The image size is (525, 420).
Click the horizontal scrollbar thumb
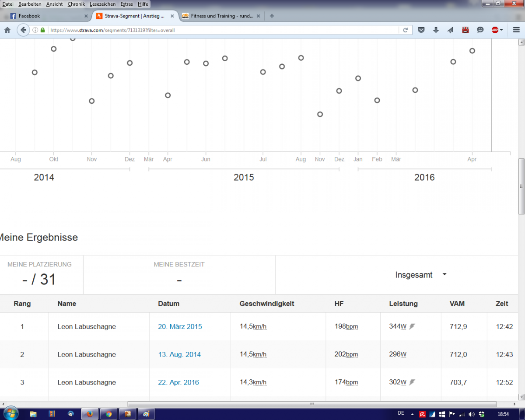coord(311,404)
